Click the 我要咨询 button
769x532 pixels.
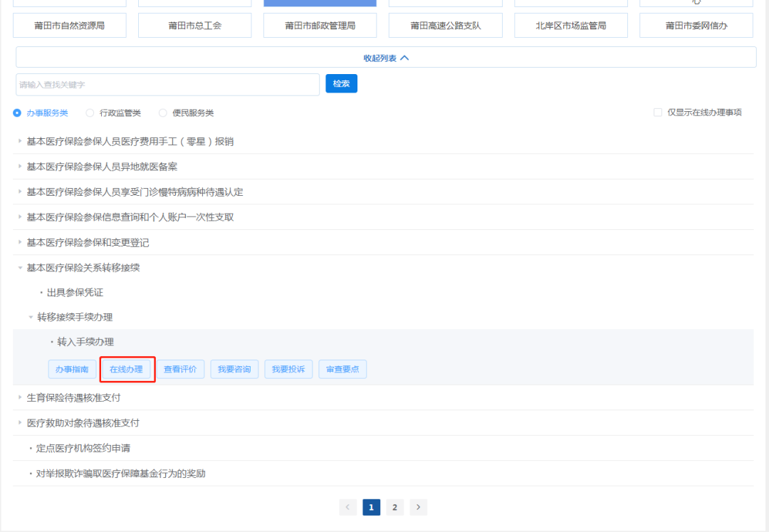coord(234,370)
